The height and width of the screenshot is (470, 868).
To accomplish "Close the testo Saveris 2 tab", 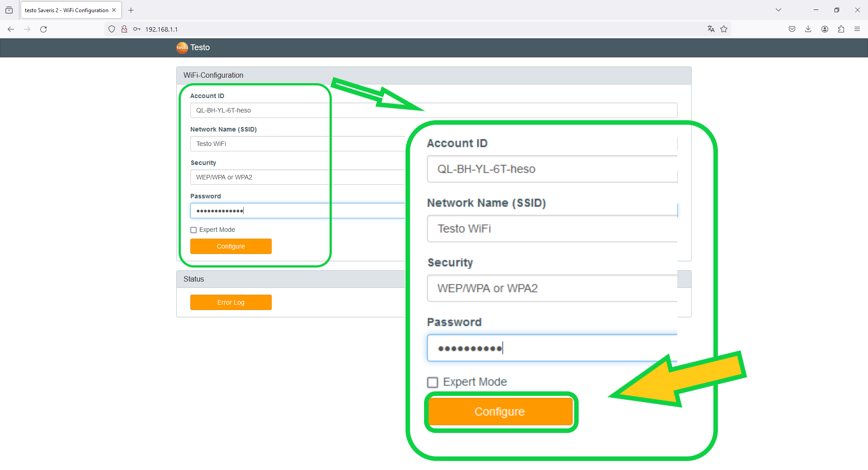I will pyautogui.click(x=114, y=10).
